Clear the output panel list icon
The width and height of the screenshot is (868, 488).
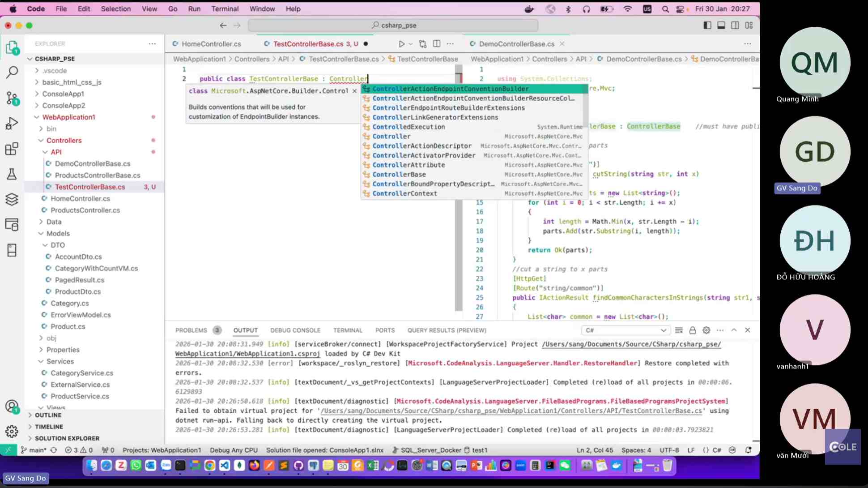(679, 330)
